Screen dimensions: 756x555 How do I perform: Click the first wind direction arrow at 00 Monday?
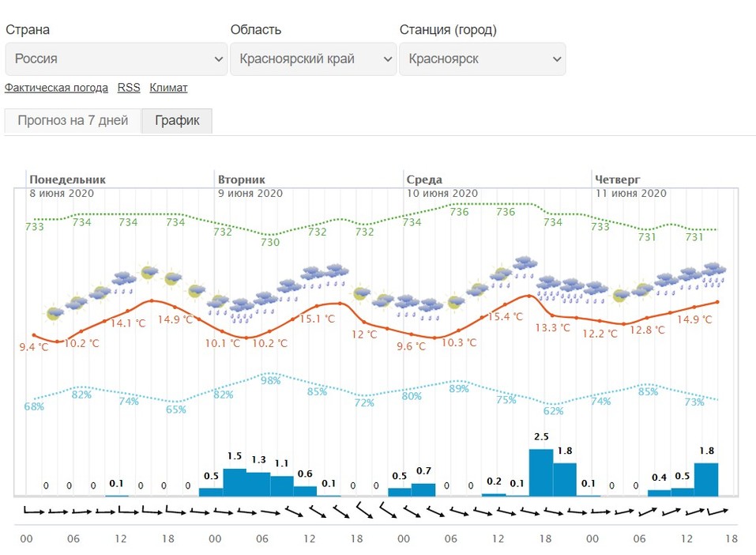click(x=34, y=512)
